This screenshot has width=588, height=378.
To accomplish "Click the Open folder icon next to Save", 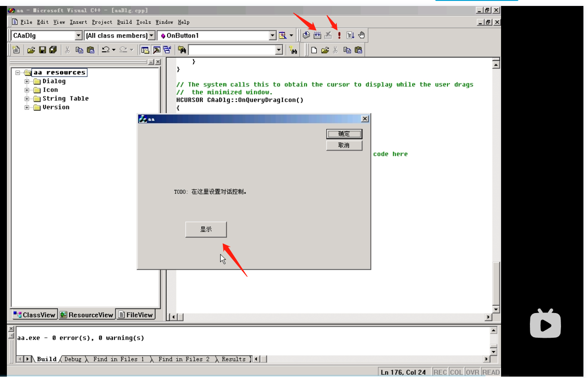I will pyautogui.click(x=31, y=50).
